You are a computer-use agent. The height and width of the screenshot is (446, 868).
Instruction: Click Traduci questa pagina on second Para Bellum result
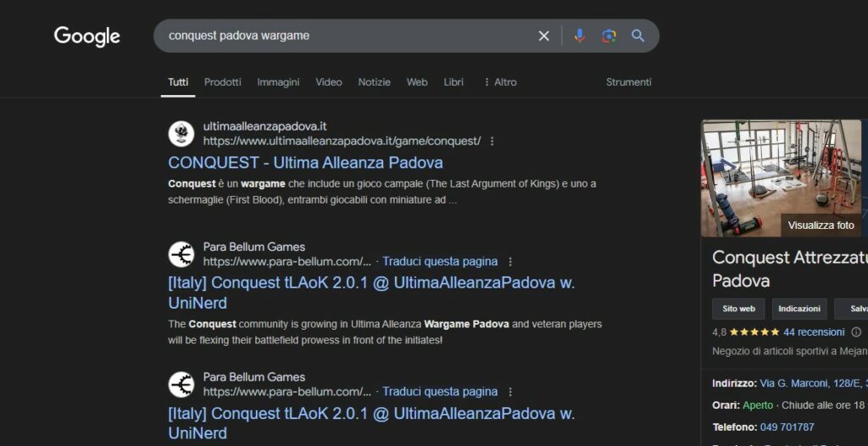(x=440, y=392)
